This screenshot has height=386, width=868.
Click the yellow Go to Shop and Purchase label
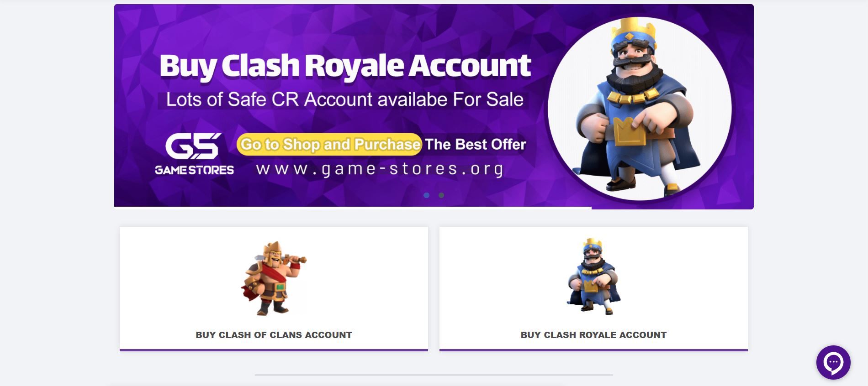(329, 144)
